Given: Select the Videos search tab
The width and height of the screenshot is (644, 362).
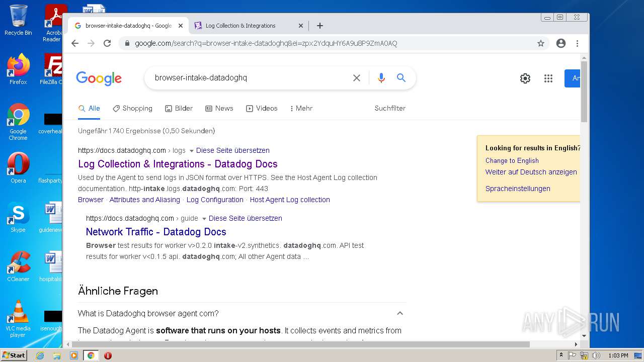Looking at the screenshot, I should 262,108.
